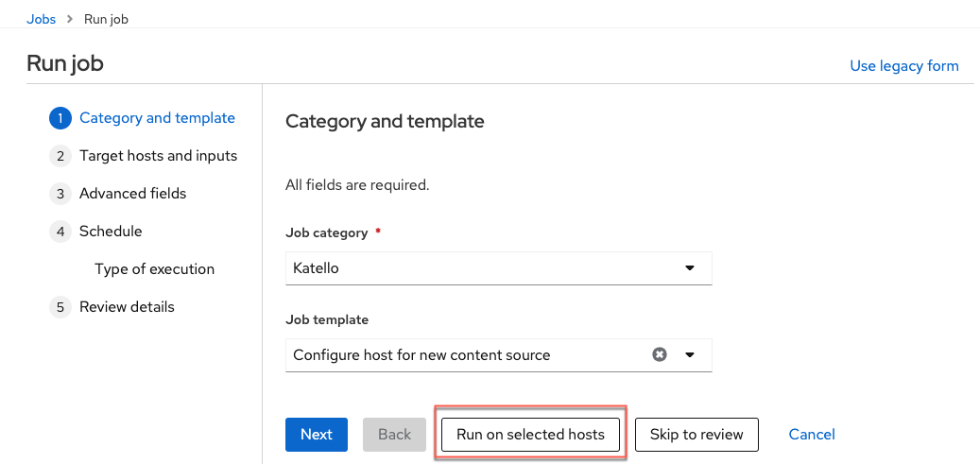Cancel the run job wizard
Viewport: 980px width, 464px height.
click(x=812, y=435)
